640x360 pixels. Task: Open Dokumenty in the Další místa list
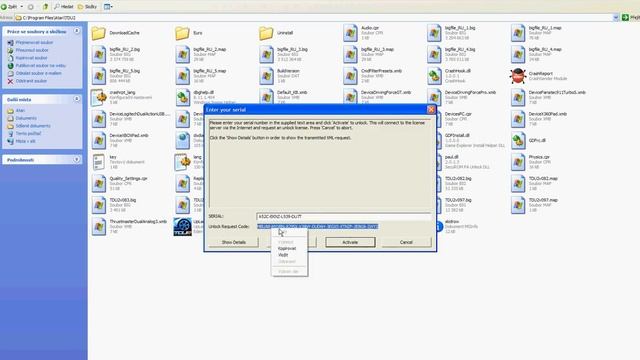pos(26,118)
